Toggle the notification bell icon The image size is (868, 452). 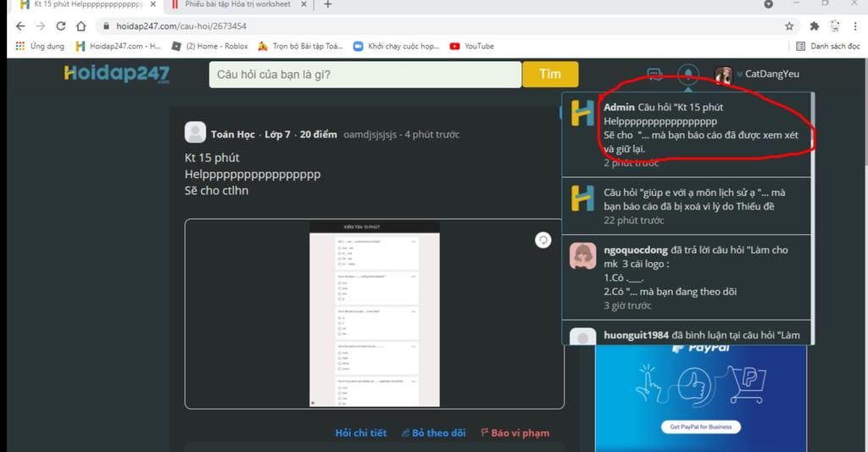tap(688, 75)
